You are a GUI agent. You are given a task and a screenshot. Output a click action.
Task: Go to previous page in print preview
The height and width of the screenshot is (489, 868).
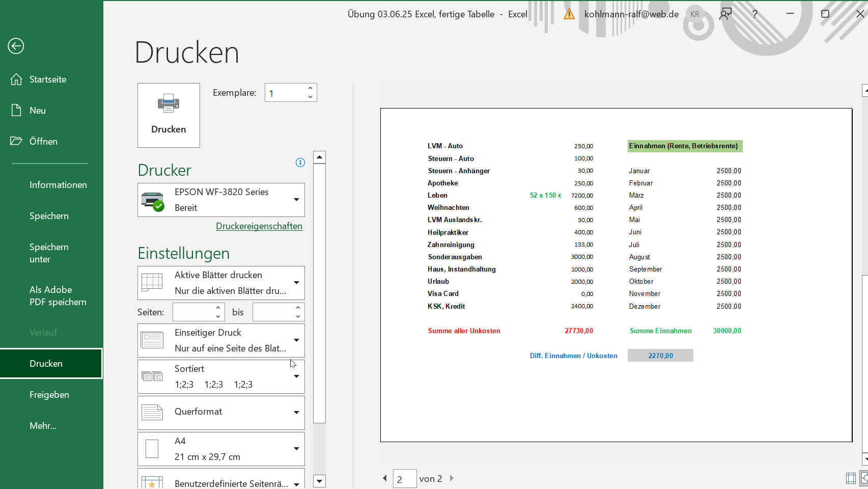click(385, 478)
